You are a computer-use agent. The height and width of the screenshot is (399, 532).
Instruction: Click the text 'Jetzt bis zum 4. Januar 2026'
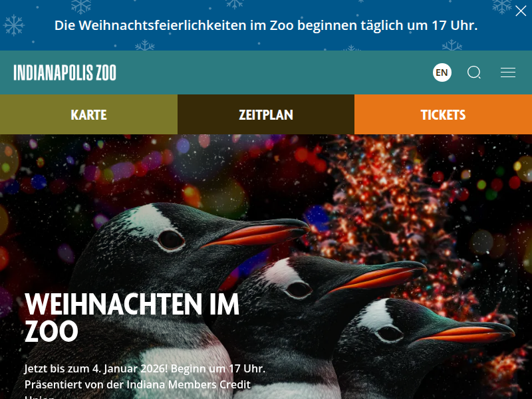click(x=96, y=368)
